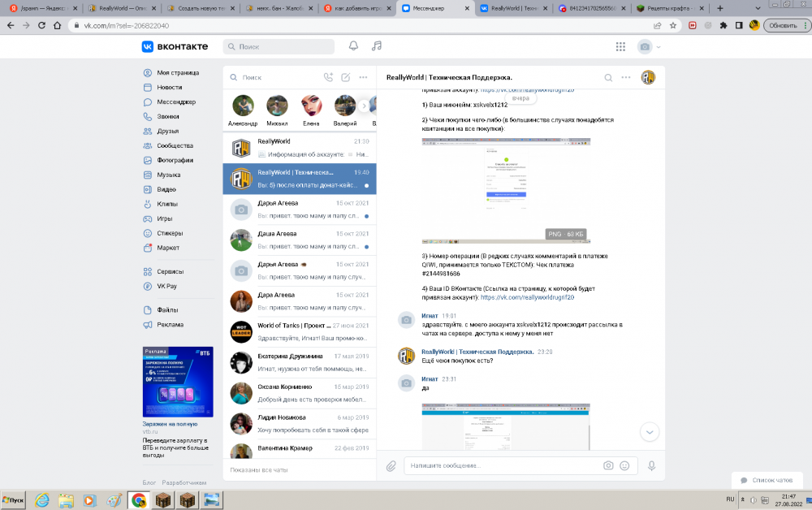Viewport: 812px width, 510px height.
Task: Focus the top VK search field
Action: click(279, 46)
